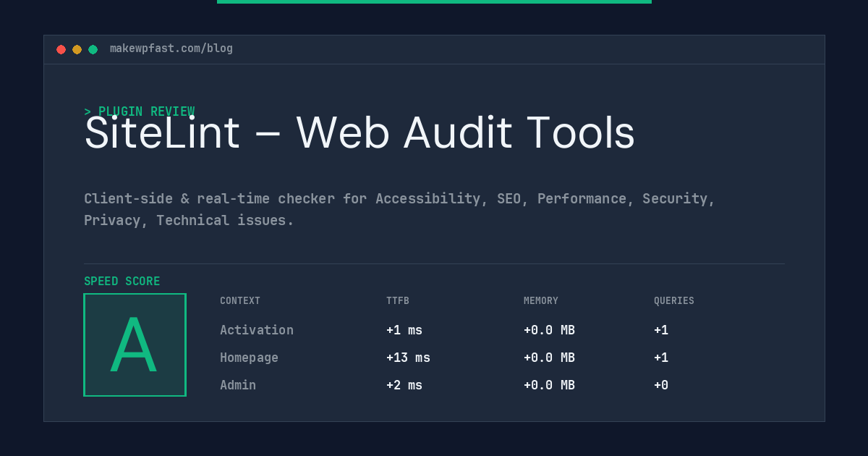Click the grade A score box
The width and height of the screenshot is (868, 456).
[135, 345]
